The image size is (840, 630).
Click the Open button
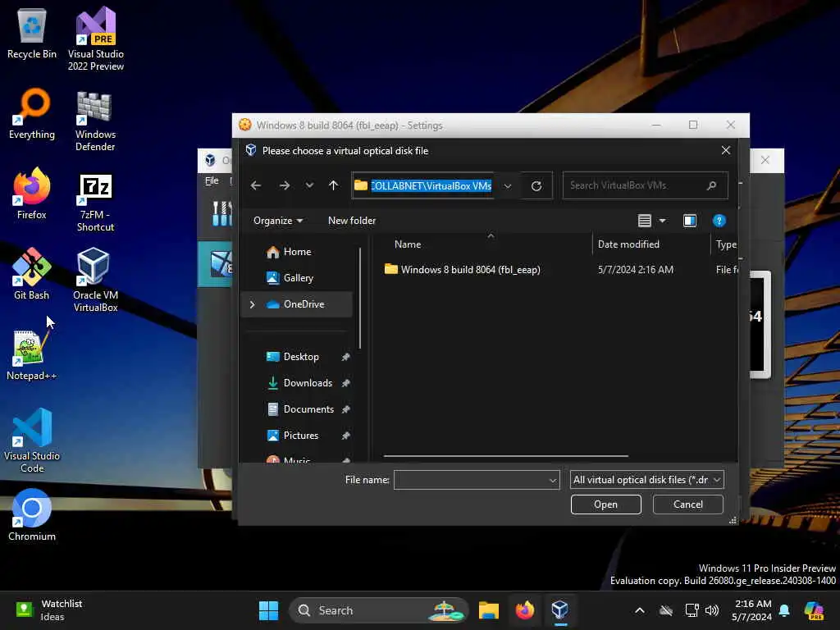[x=606, y=504]
